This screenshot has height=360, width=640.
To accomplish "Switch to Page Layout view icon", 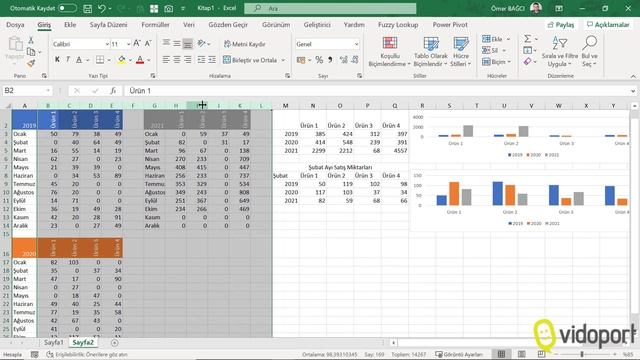I will click(x=521, y=354).
